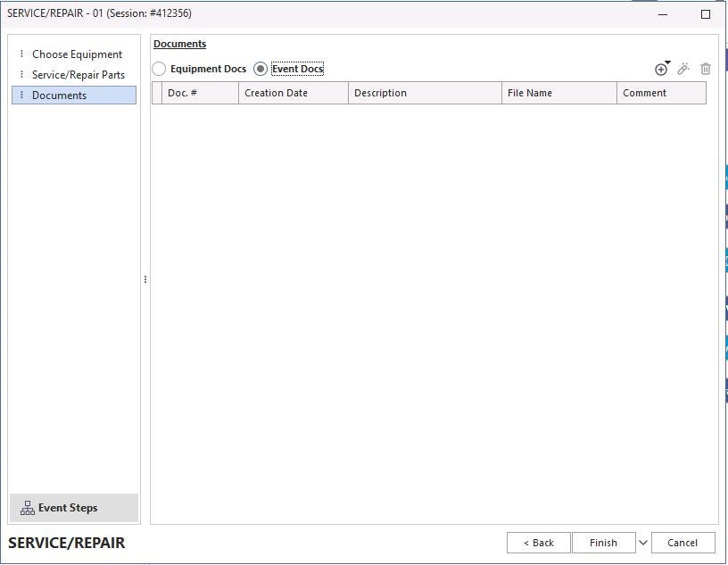This screenshot has width=728, height=565.
Task: Select the Documents step in sidebar
Action: click(60, 96)
